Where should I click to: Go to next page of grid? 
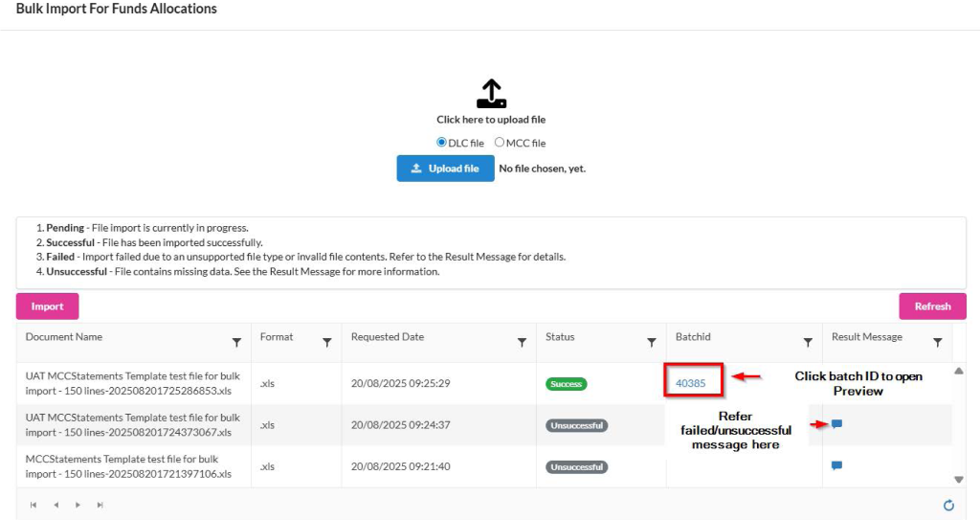click(x=78, y=505)
